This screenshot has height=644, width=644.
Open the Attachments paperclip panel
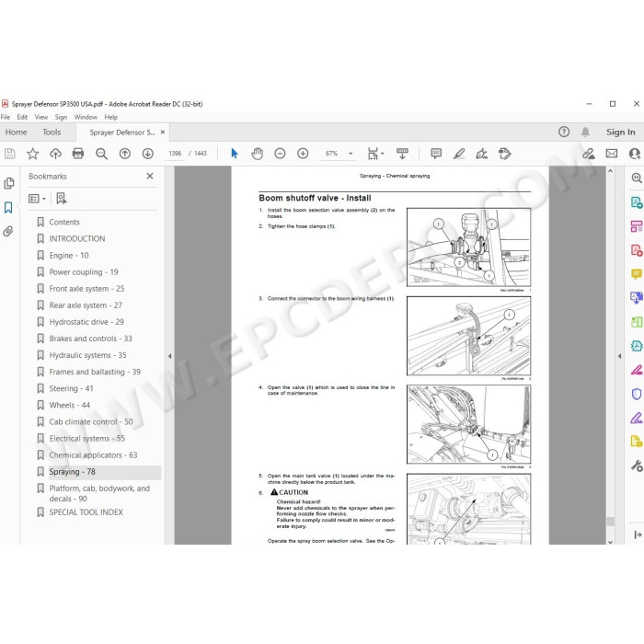[x=8, y=231]
